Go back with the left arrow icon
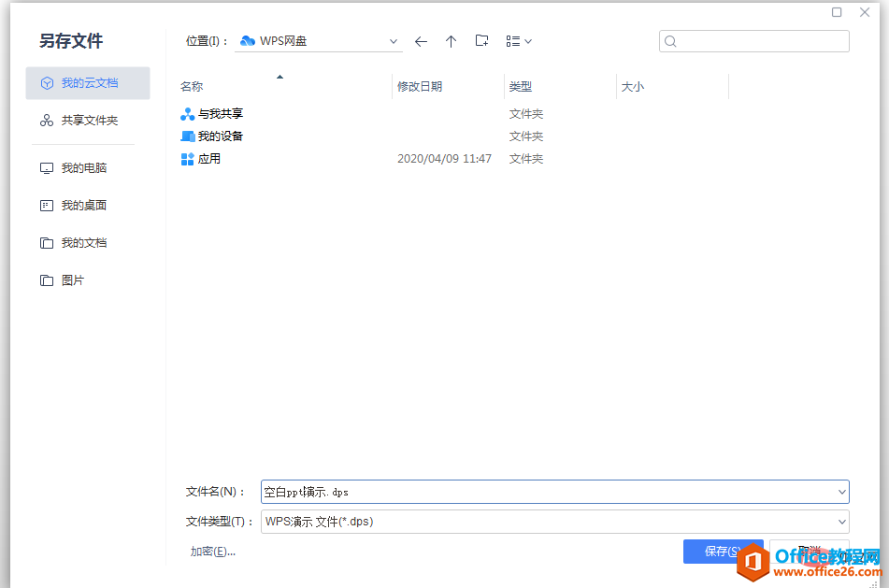889x588 pixels. click(x=421, y=41)
